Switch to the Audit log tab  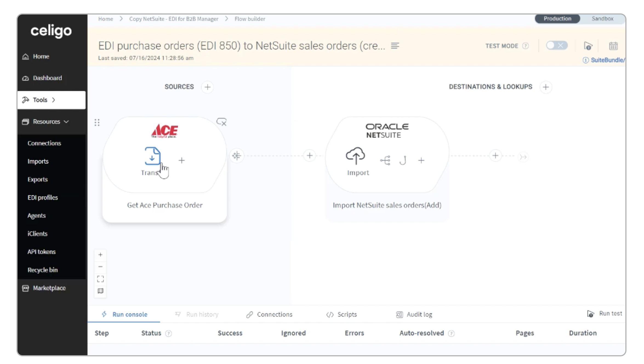point(414,314)
